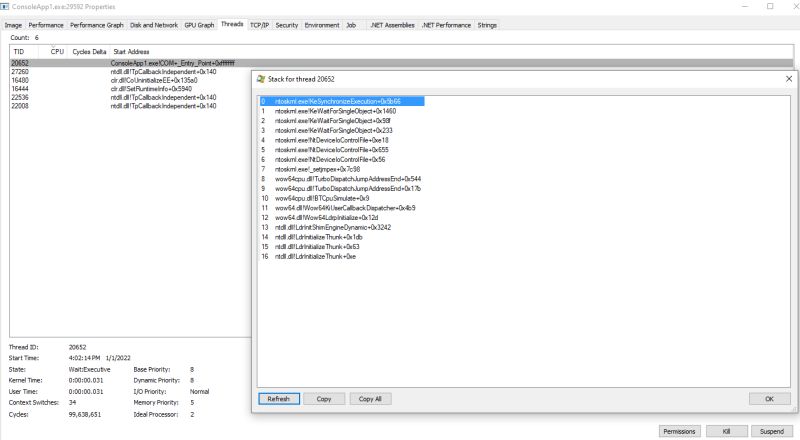
Task: Select thread 16480 CoUninitializeEE row
Action: point(131,81)
